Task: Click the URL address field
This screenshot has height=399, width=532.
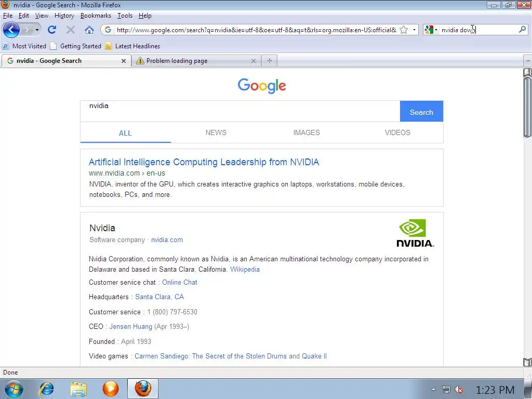Action: click(x=257, y=30)
